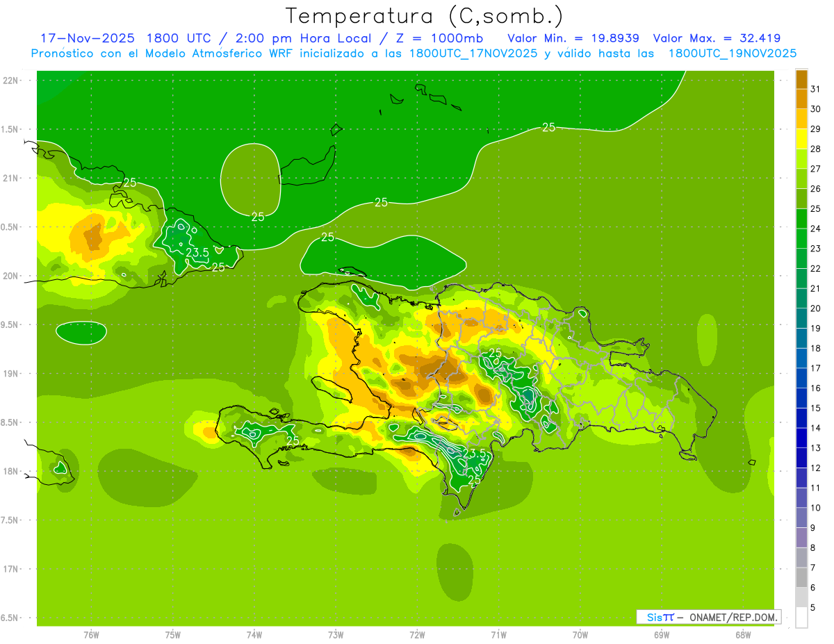
Task: Select legend color swatch between 28 and 29
Action: [801, 139]
